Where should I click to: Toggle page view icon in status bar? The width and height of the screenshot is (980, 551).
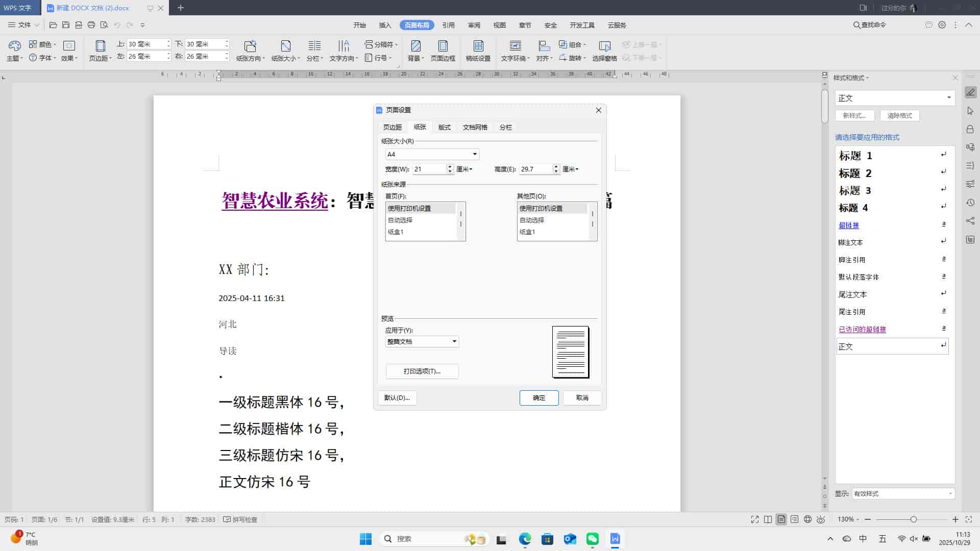[x=781, y=519]
